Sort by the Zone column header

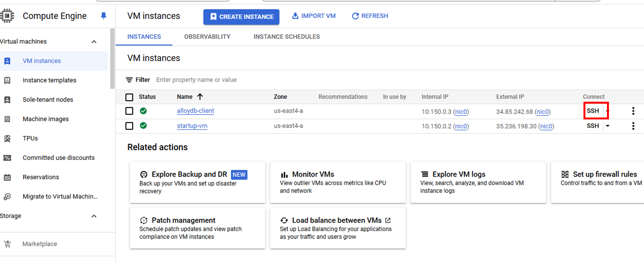[x=280, y=97]
